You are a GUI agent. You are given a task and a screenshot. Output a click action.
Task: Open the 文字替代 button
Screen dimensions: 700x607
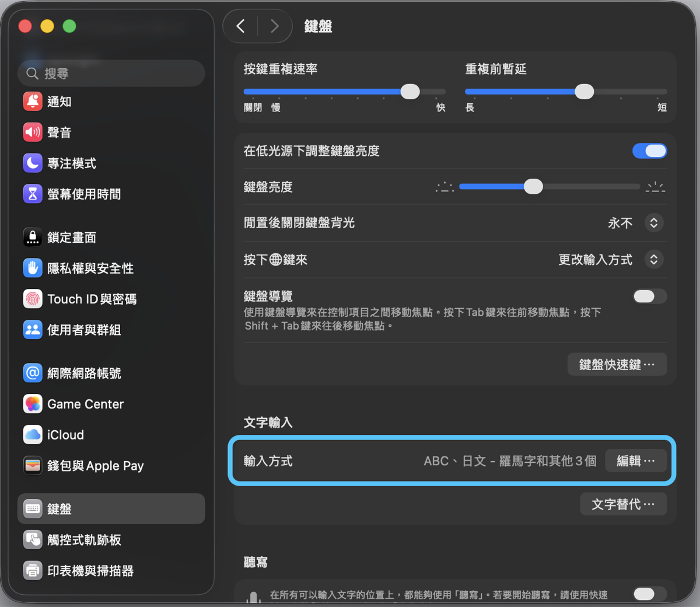(624, 504)
